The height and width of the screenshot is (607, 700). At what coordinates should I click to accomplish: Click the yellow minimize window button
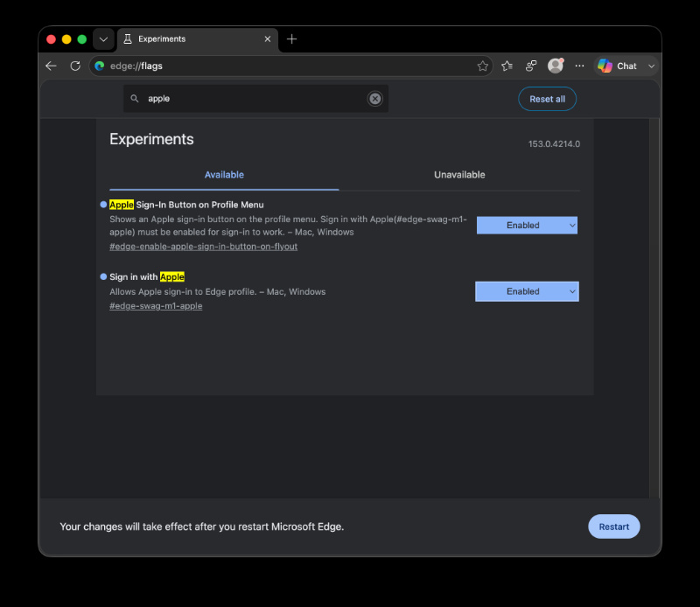[x=66, y=39]
